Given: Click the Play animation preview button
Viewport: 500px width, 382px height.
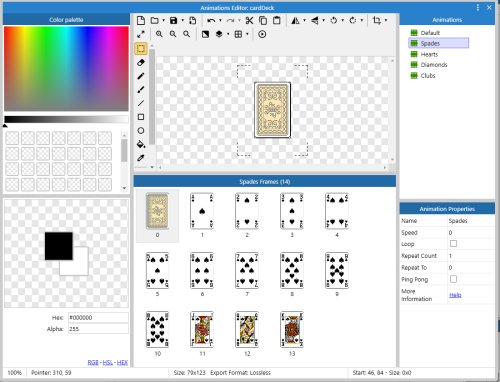Looking at the screenshot, I should coord(262,34).
